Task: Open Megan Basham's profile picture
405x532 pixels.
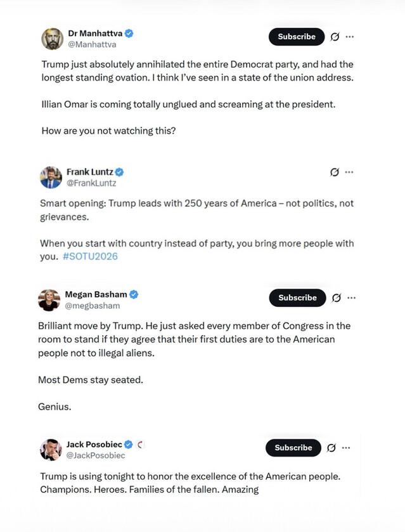Action: [x=49, y=300]
